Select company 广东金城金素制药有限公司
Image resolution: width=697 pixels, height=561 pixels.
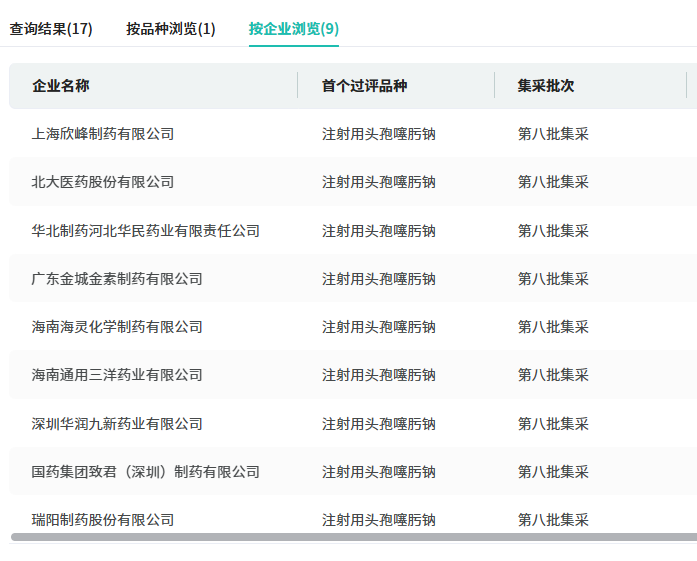[x=117, y=279]
